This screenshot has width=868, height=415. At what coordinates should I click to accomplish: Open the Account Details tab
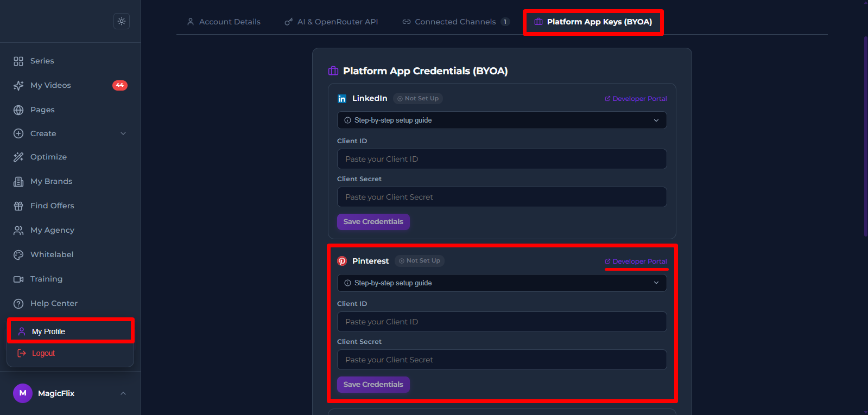pyautogui.click(x=224, y=22)
